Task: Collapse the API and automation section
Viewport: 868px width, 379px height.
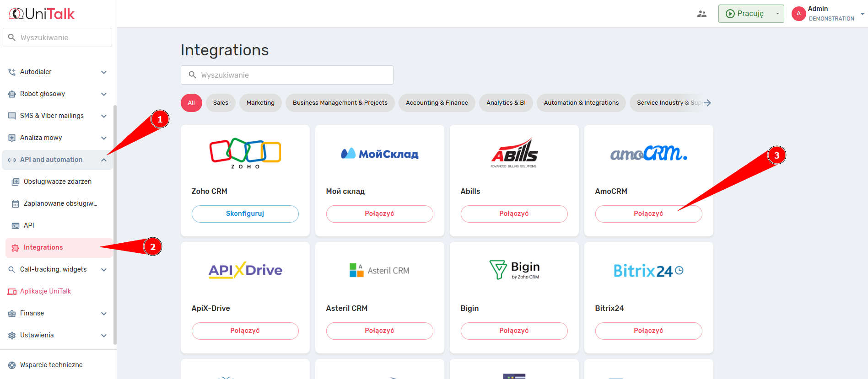Action: click(104, 160)
